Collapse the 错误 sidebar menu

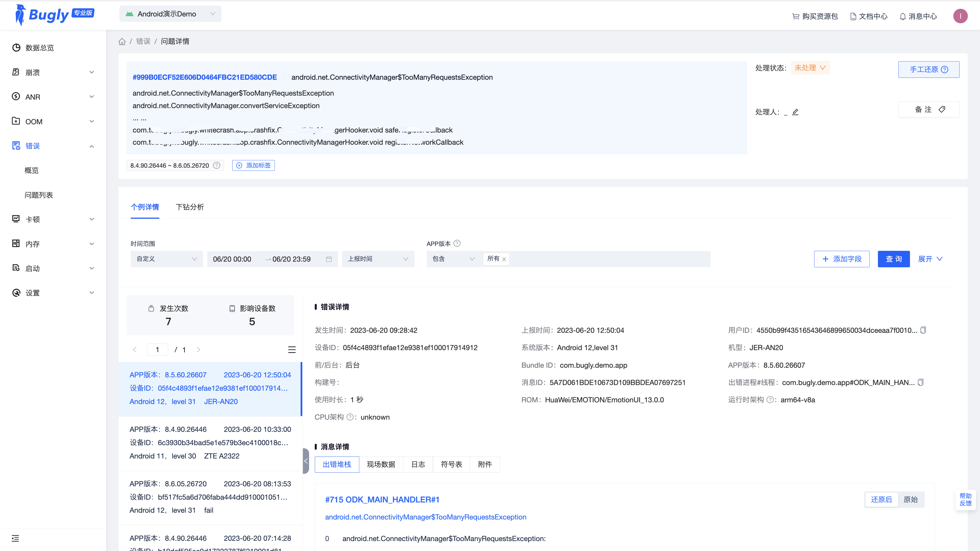(x=53, y=146)
